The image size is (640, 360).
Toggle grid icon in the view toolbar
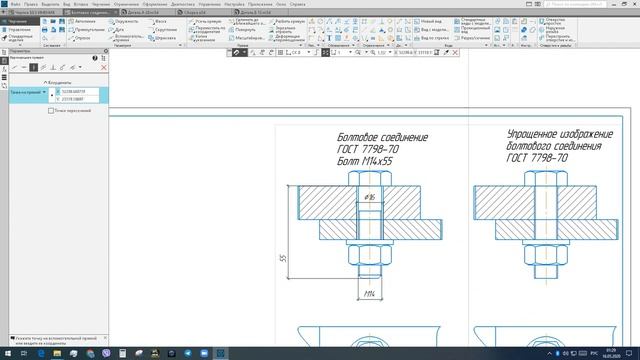280,53
